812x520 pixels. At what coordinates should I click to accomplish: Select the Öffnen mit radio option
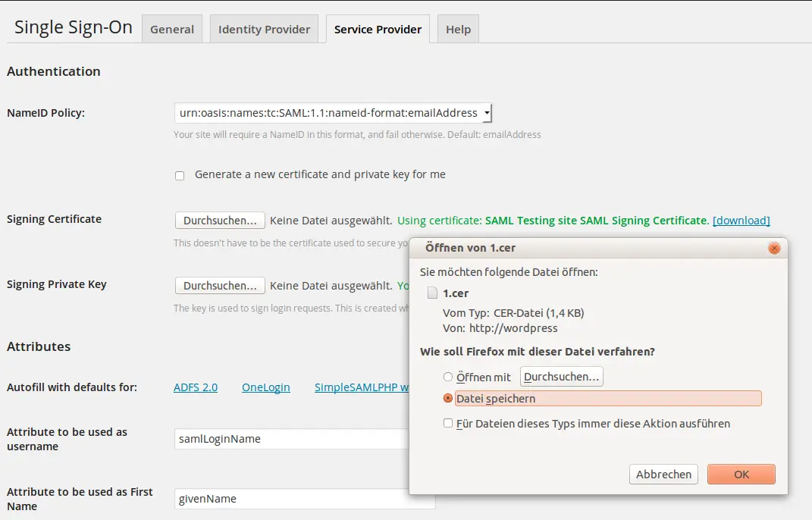click(448, 377)
